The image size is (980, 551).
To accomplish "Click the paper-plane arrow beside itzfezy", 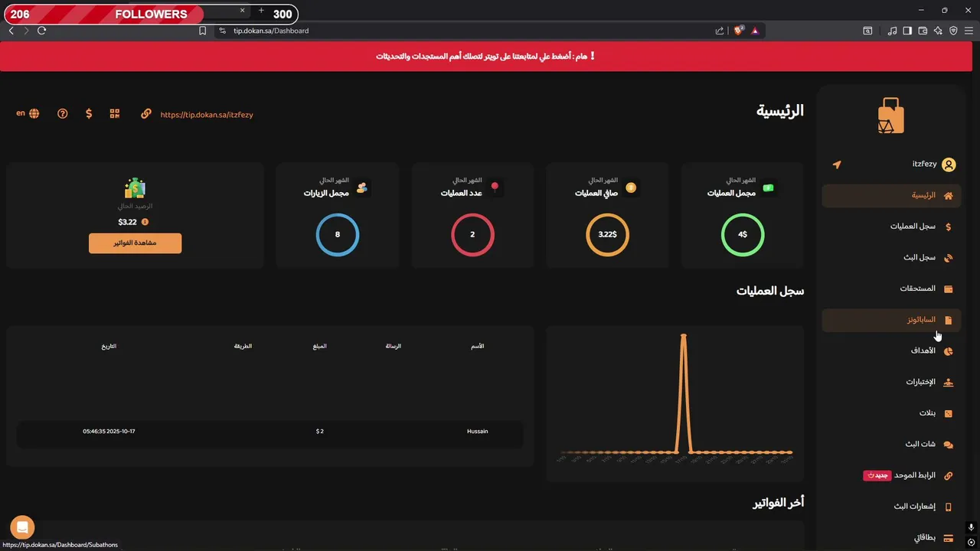I will pyautogui.click(x=837, y=165).
